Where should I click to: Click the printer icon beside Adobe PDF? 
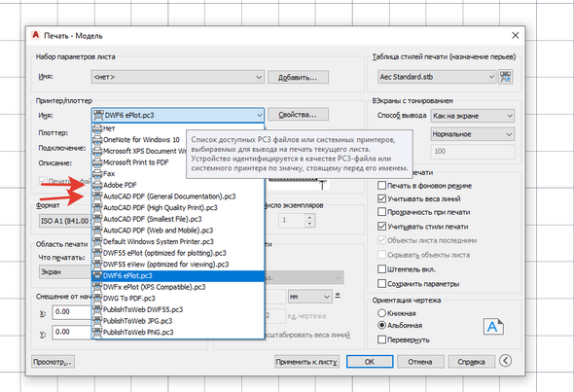pyautogui.click(x=97, y=185)
